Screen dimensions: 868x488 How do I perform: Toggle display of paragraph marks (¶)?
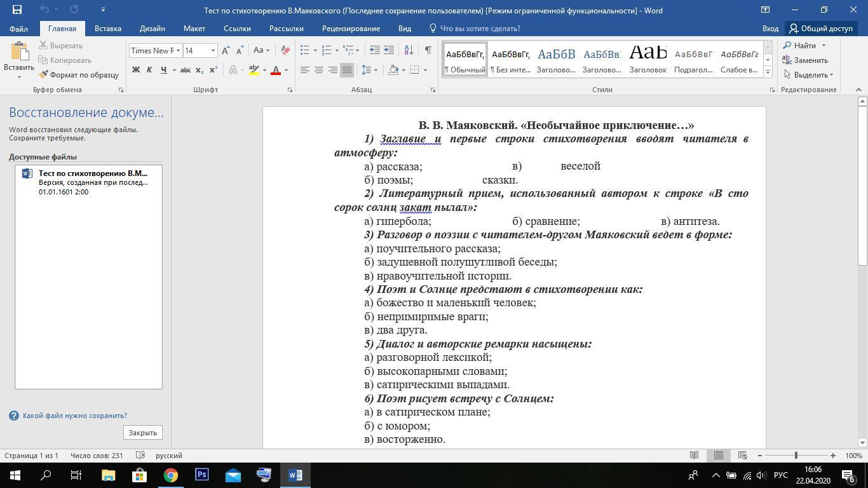(428, 50)
